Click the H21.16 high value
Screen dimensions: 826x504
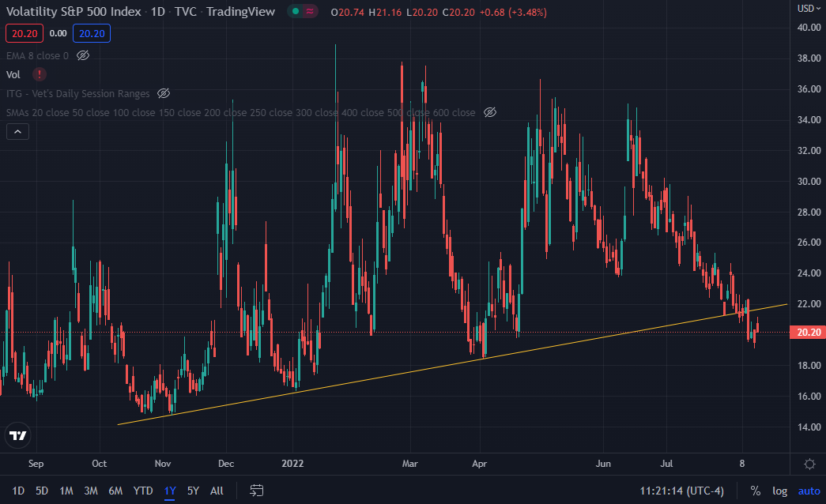click(x=385, y=12)
